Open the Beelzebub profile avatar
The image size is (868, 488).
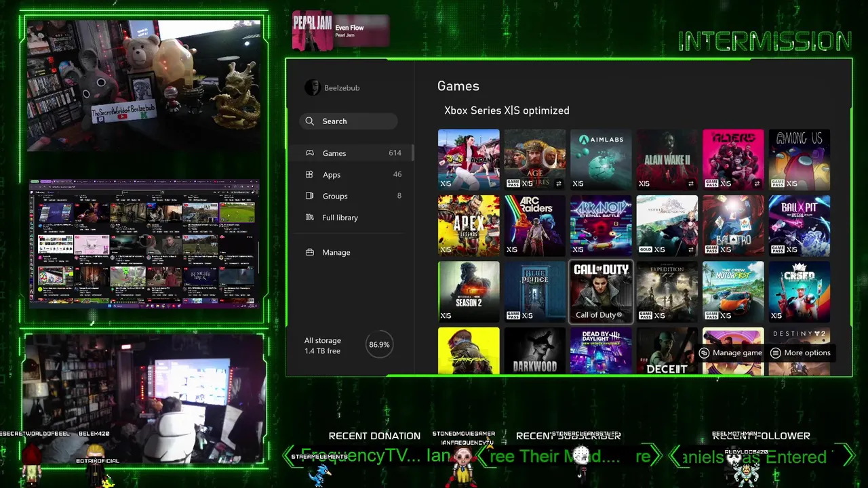point(312,87)
